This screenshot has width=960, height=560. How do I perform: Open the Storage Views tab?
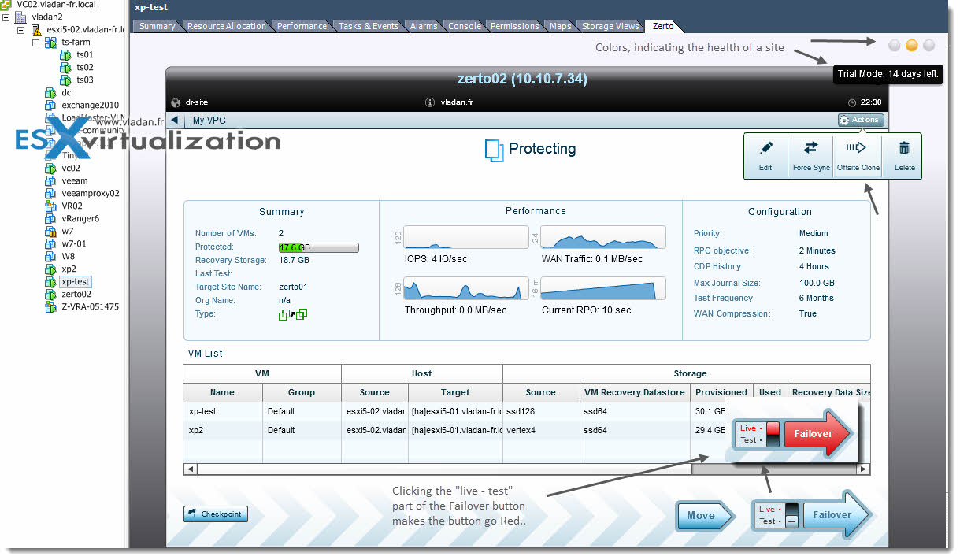[610, 26]
